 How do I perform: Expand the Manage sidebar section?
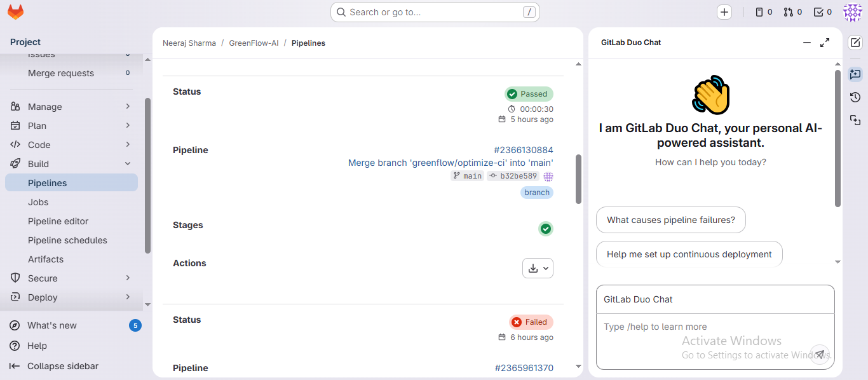coord(128,107)
